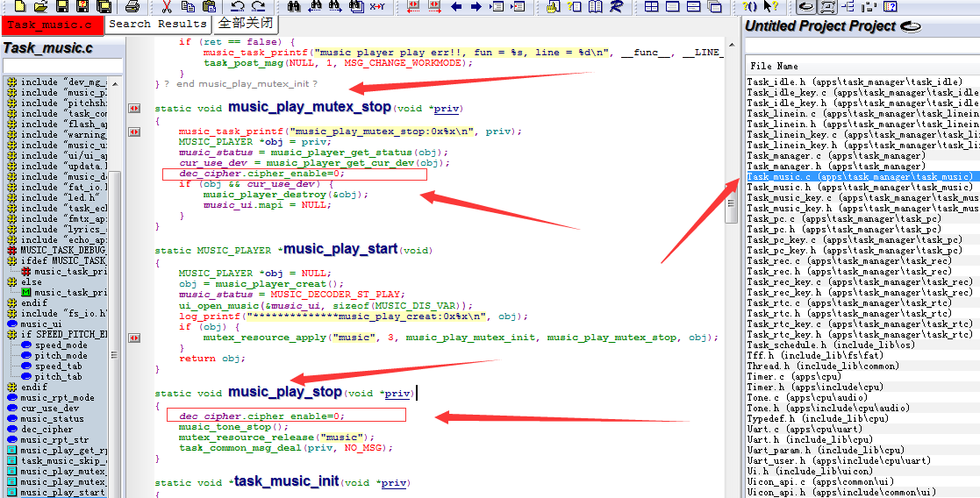Screen dimensions: 980x498
Task: Search backward with binoculars left-arrow icon
Action: click(315, 7)
